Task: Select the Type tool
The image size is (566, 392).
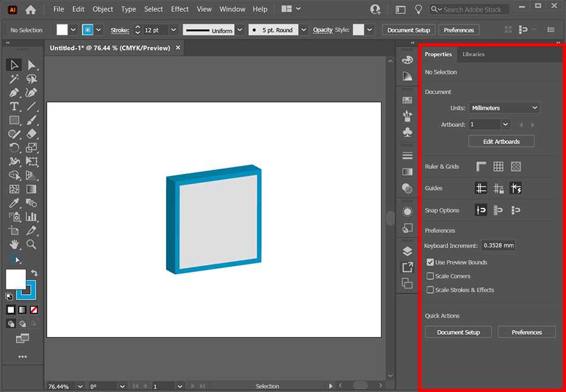Action: coord(14,106)
